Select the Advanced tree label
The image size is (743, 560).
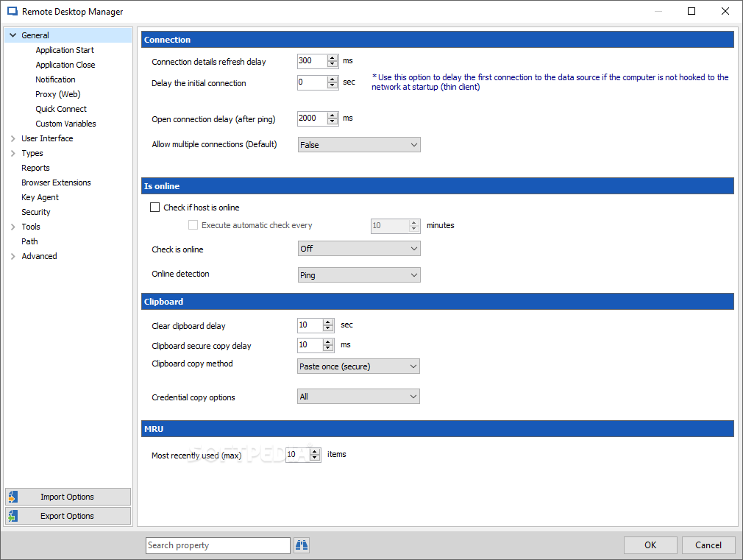point(39,256)
